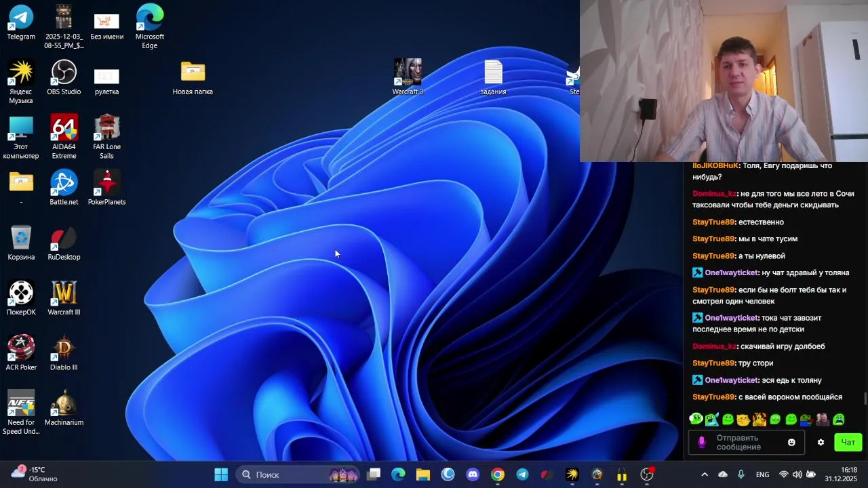Open Task View on the taskbar
Viewport: 868px width, 488px height.
pos(374,474)
